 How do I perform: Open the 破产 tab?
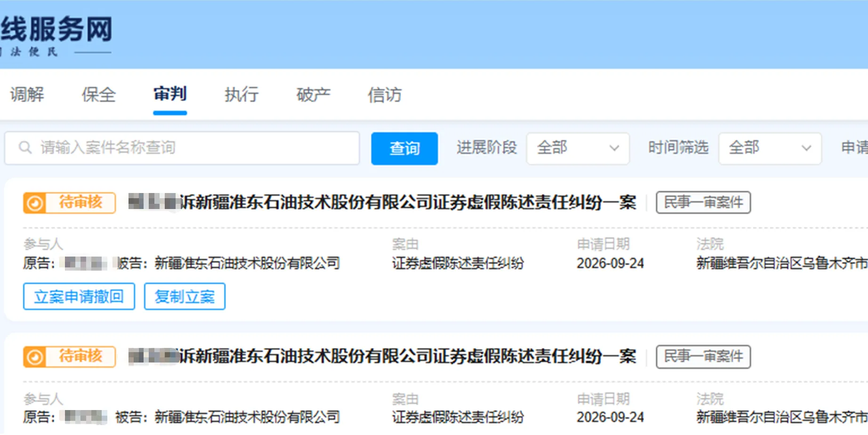click(313, 95)
